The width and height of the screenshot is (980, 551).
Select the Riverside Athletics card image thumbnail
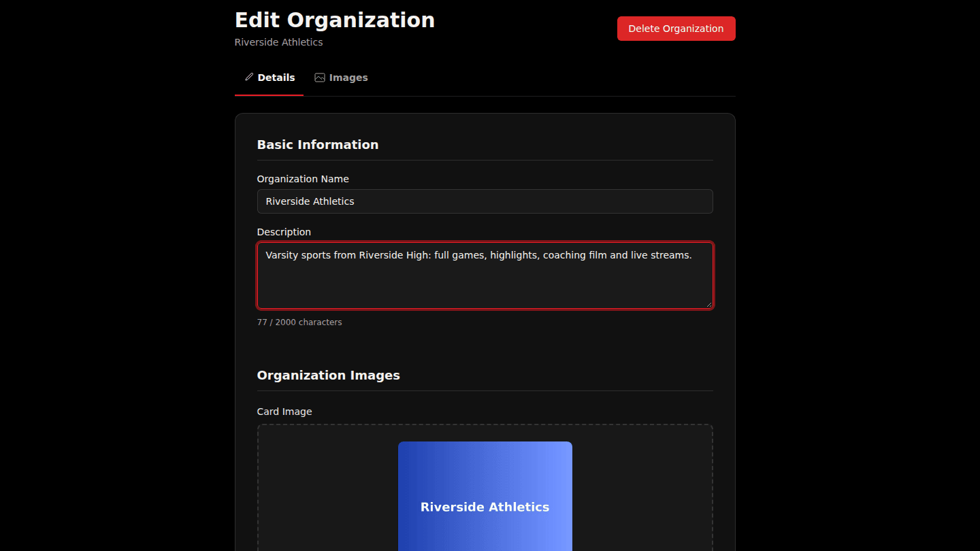click(485, 497)
